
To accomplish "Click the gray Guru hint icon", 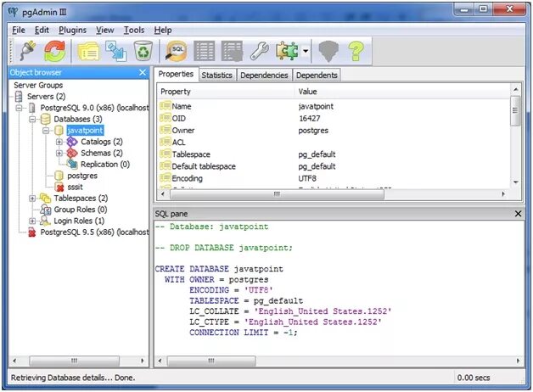I will tap(328, 52).
